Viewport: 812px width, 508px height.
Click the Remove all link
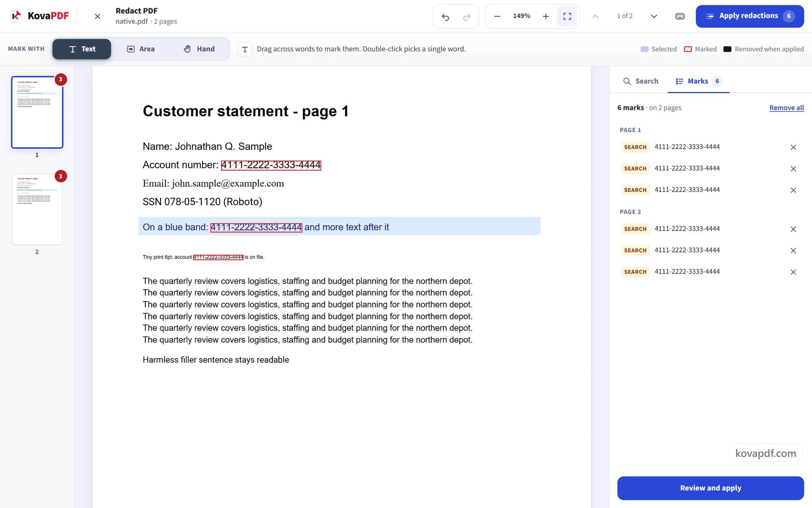click(787, 108)
